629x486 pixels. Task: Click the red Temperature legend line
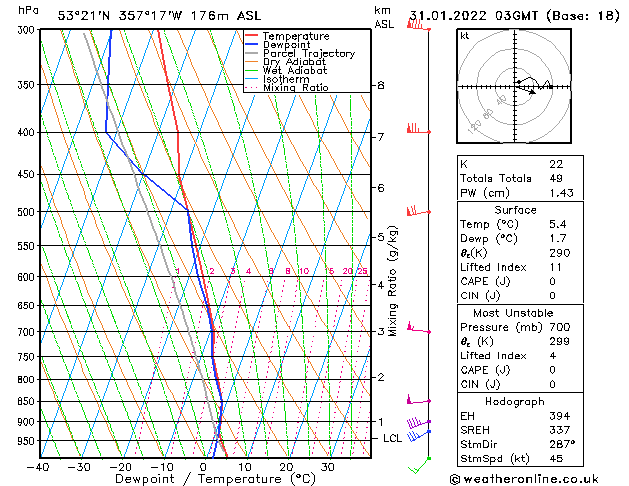click(252, 36)
